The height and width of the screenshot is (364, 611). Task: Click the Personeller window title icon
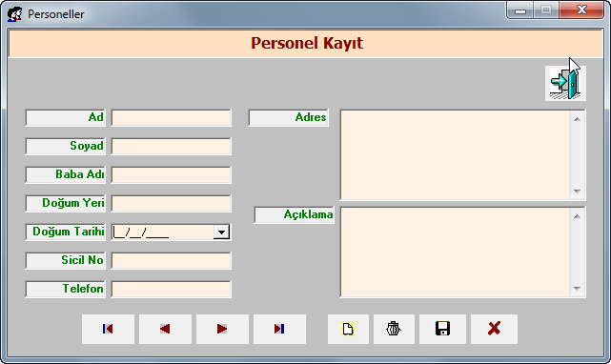click(15, 14)
